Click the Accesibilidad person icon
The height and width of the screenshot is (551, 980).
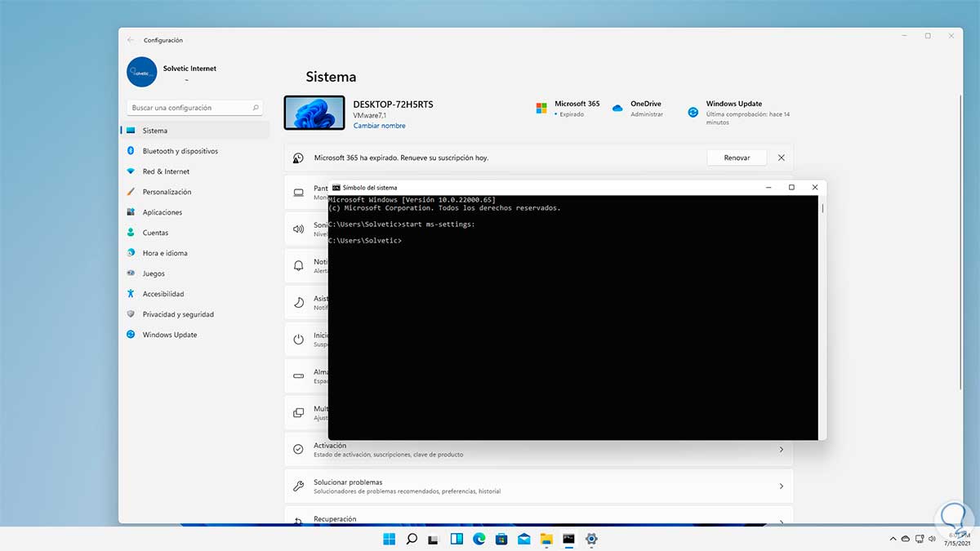(131, 294)
